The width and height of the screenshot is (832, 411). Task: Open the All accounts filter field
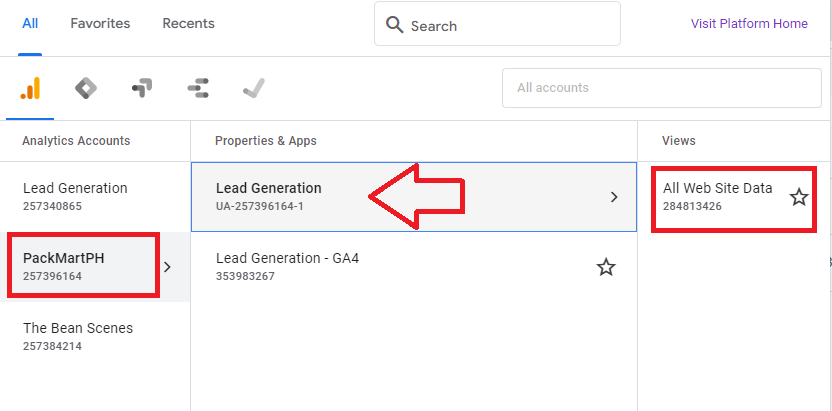click(x=662, y=88)
